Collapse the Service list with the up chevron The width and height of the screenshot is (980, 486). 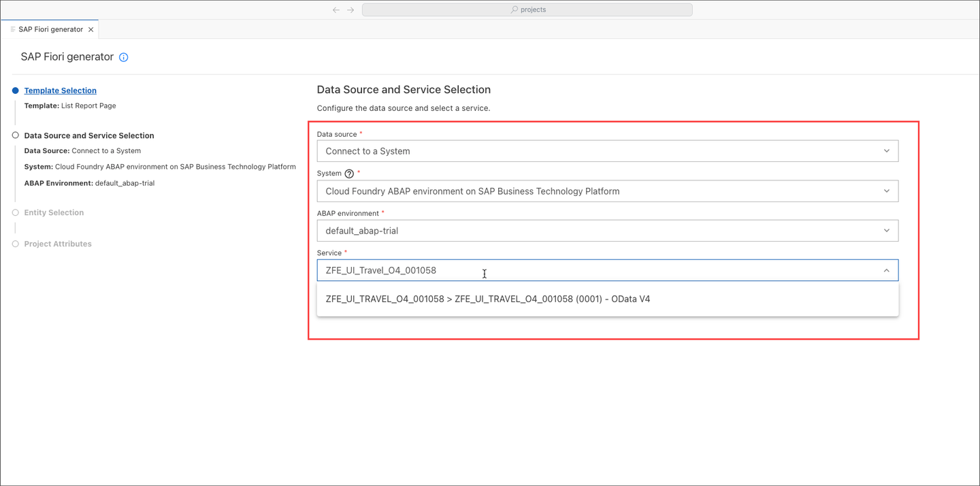[x=887, y=270]
